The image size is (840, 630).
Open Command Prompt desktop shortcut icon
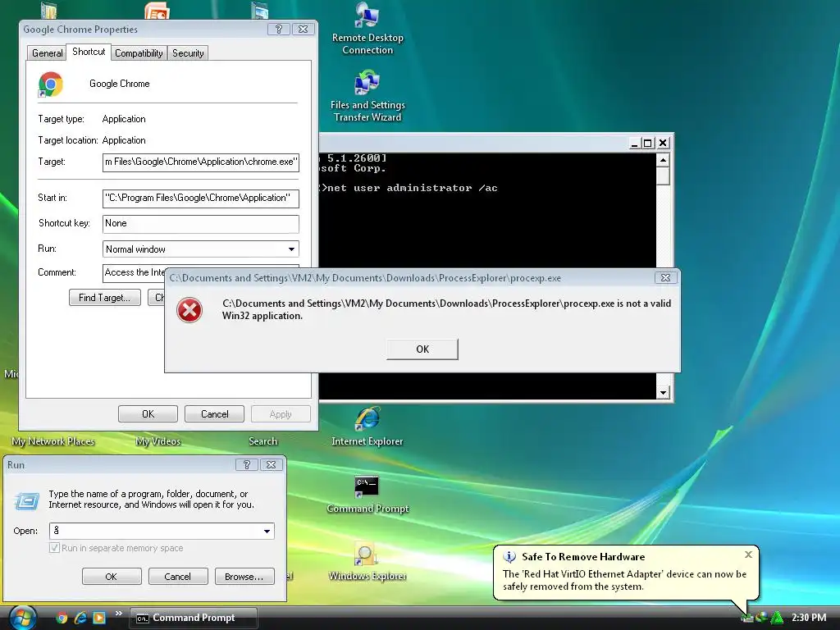[367, 495]
